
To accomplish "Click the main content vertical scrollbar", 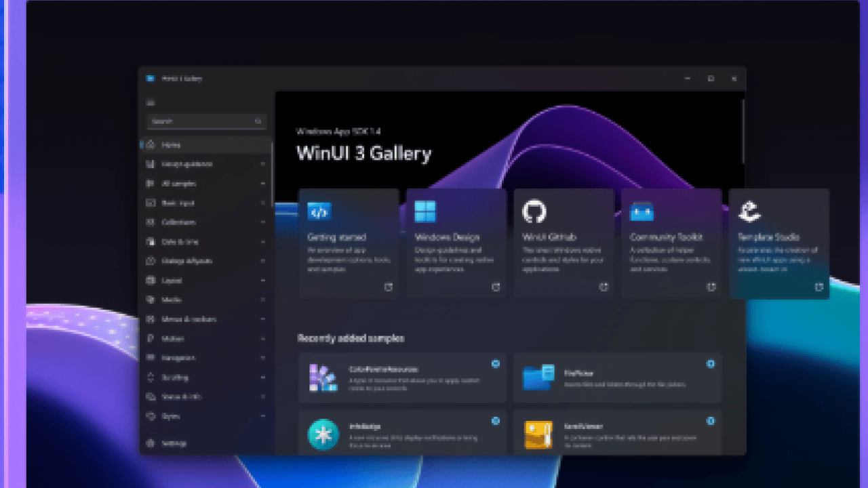I will tap(743, 131).
